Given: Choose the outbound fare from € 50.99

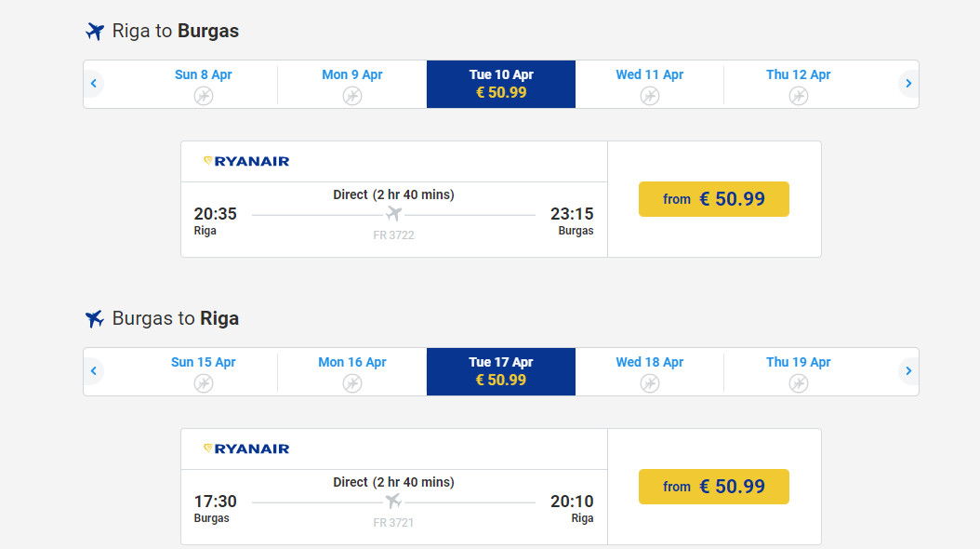Looking at the screenshot, I should 714,199.
